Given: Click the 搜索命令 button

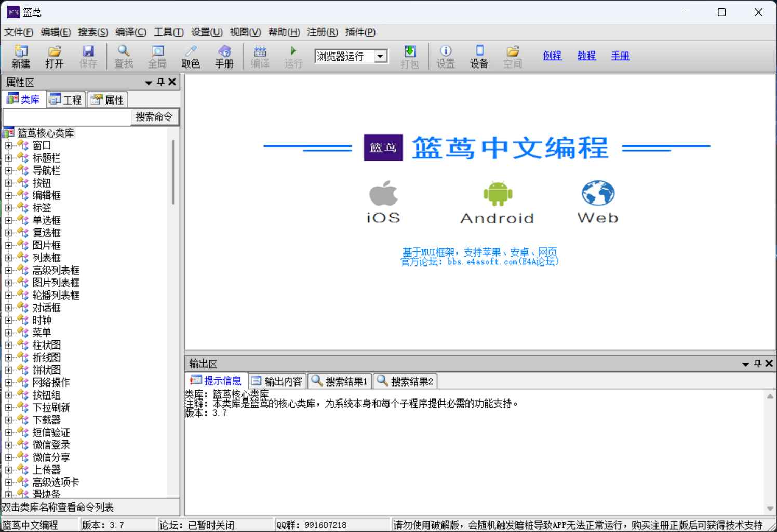Looking at the screenshot, I should click(154, 117).
